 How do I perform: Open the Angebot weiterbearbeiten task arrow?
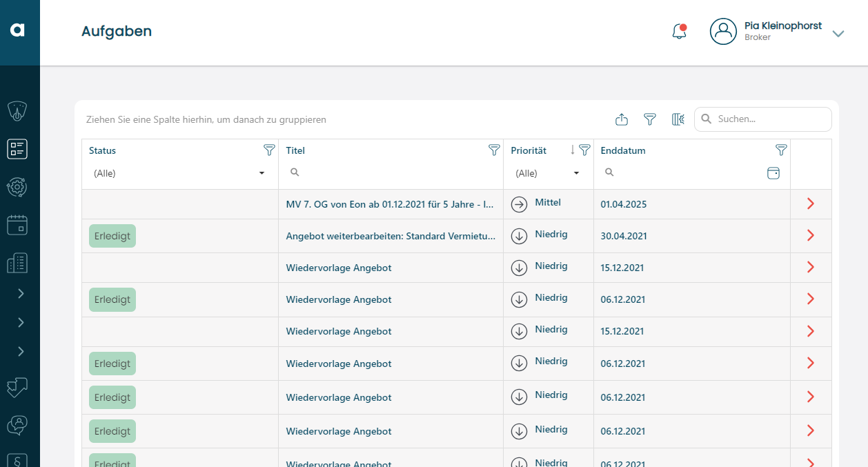coord(811,235)
